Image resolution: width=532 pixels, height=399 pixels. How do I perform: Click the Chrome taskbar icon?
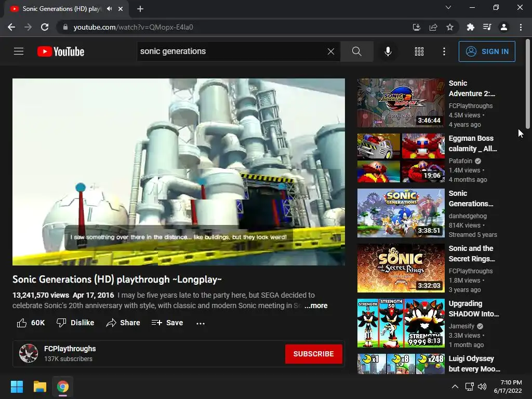(63, 387)
